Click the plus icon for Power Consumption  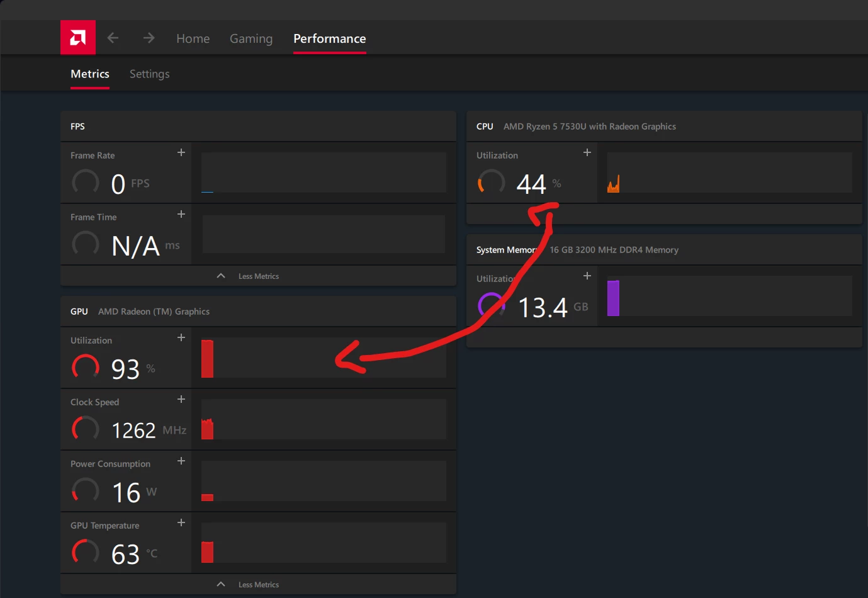point(181,461)
